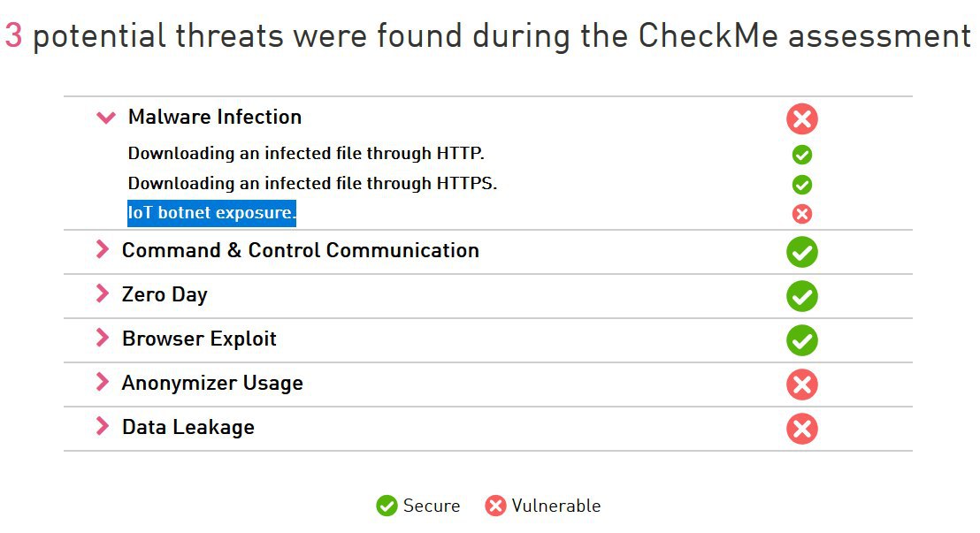Expand the Data Leakage chevron
Image resolution: width=980 pixels, height=533 pixels.
(102, 426)
